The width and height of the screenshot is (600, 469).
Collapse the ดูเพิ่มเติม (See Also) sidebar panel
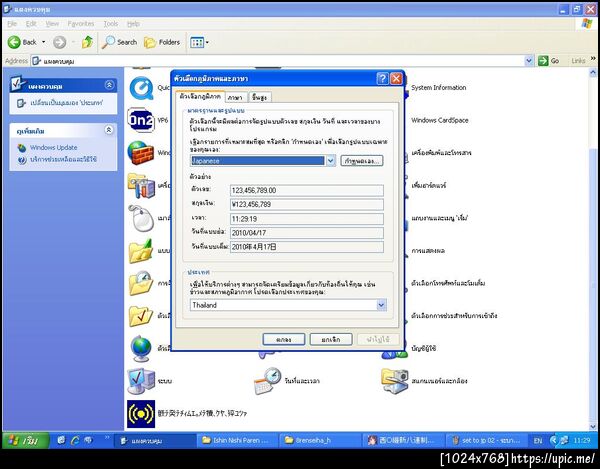[109, 130]
